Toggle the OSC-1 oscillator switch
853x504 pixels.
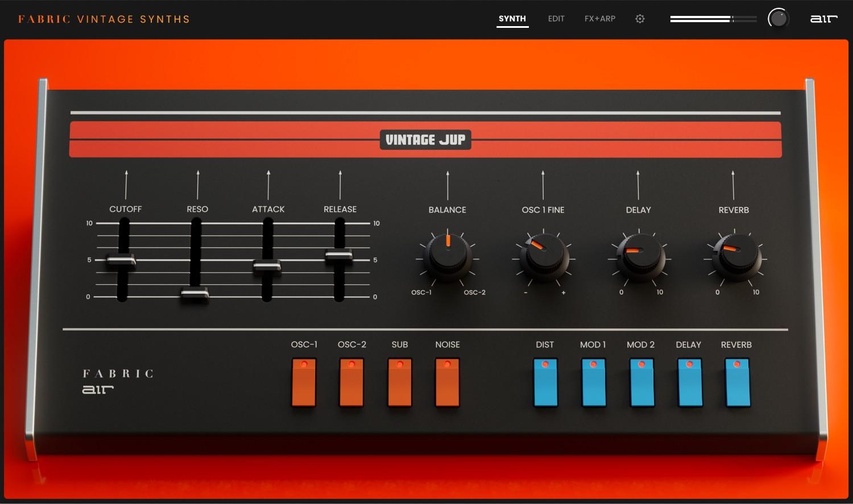[304, 382]
